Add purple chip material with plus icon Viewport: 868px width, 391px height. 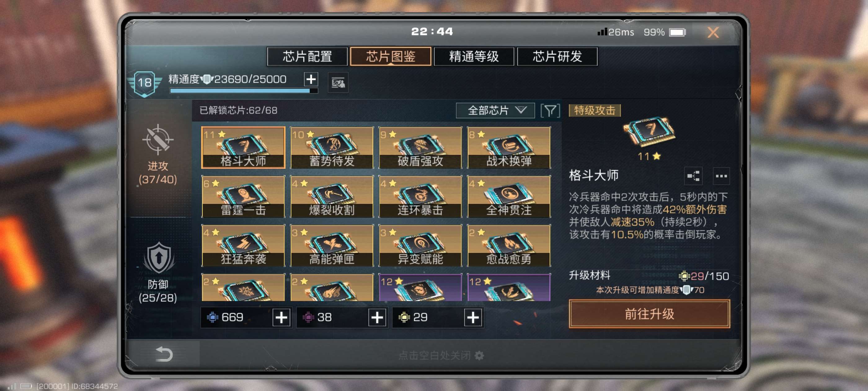[377, 317]
